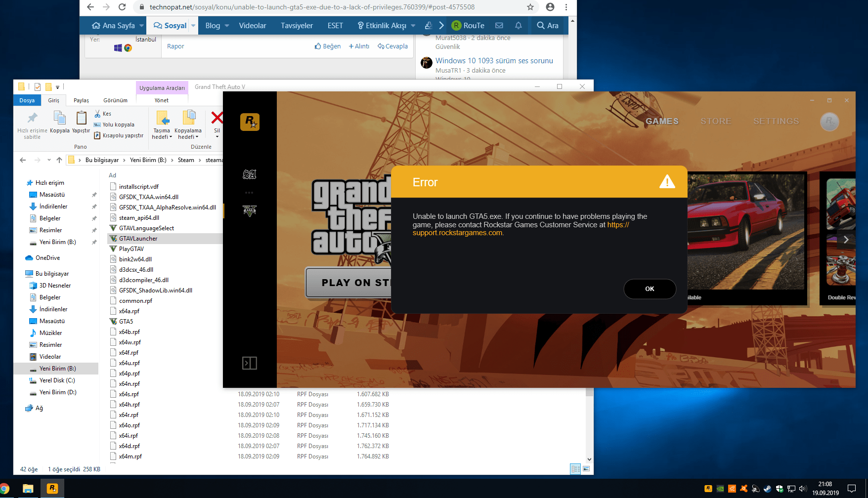Open the Windows action center notifications icon
868x498 pixels.
click(x=851, y=489)
